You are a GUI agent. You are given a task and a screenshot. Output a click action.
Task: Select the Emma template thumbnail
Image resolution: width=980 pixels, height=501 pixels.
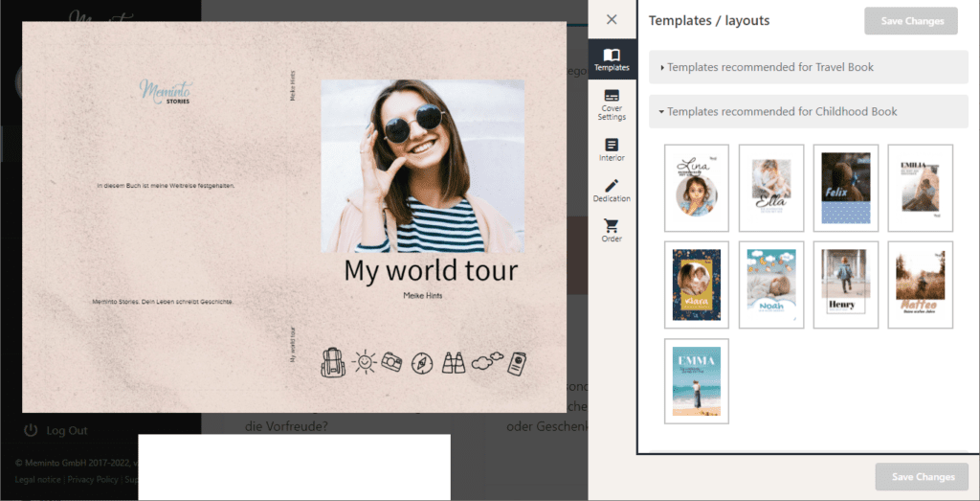coord(697,381)
